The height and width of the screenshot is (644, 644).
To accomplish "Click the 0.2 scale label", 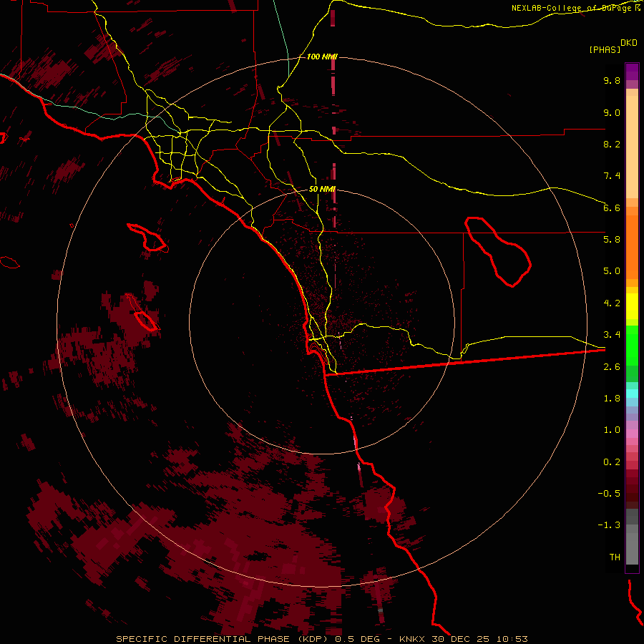I will pyautogui.click(x=612, y=462).
